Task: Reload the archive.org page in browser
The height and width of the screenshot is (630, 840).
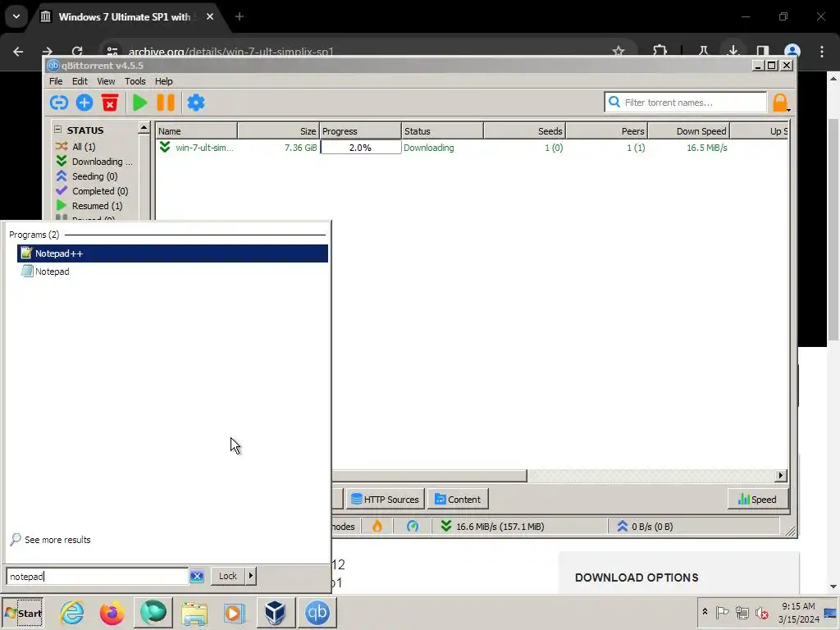Action: click(x=77, y=52)
